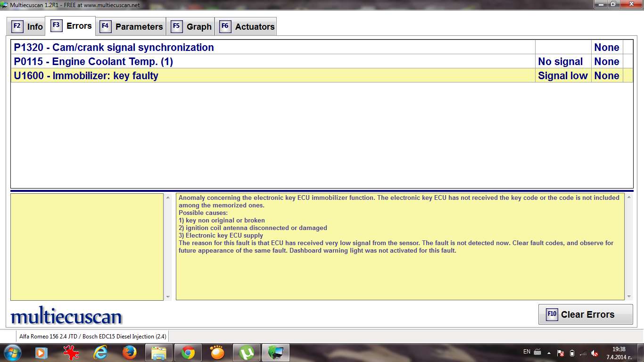Click the muted speaker volume icon

pos(594,353)
